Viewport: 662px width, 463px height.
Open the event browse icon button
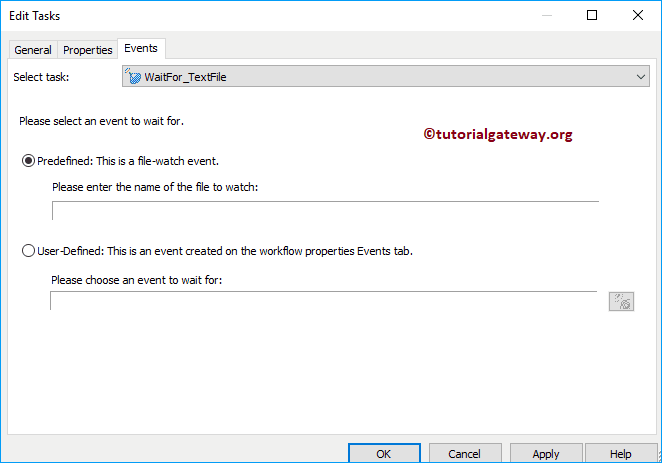(x=621, y=301)
